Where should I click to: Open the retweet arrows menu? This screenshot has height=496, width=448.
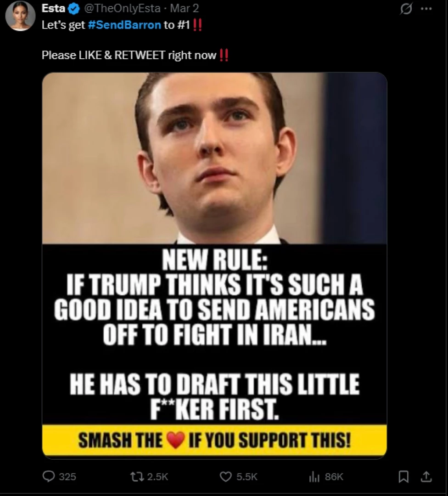pyautogui.click(x=137, y=476)
